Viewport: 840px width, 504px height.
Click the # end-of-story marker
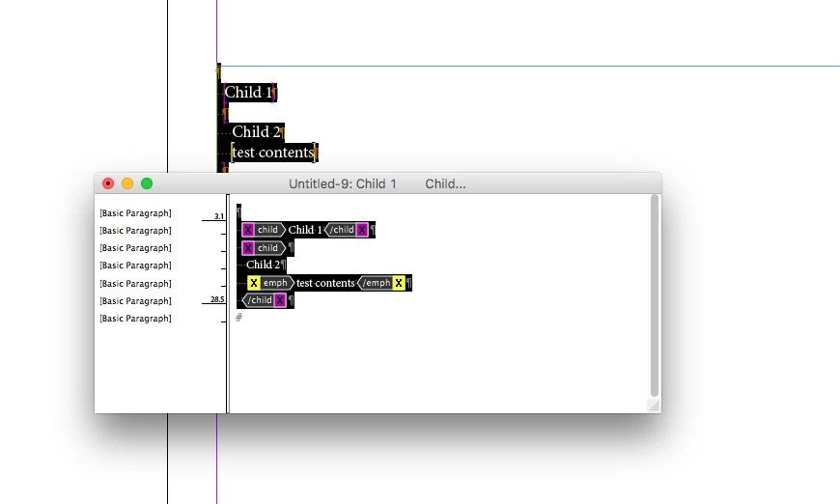[238, 318]
